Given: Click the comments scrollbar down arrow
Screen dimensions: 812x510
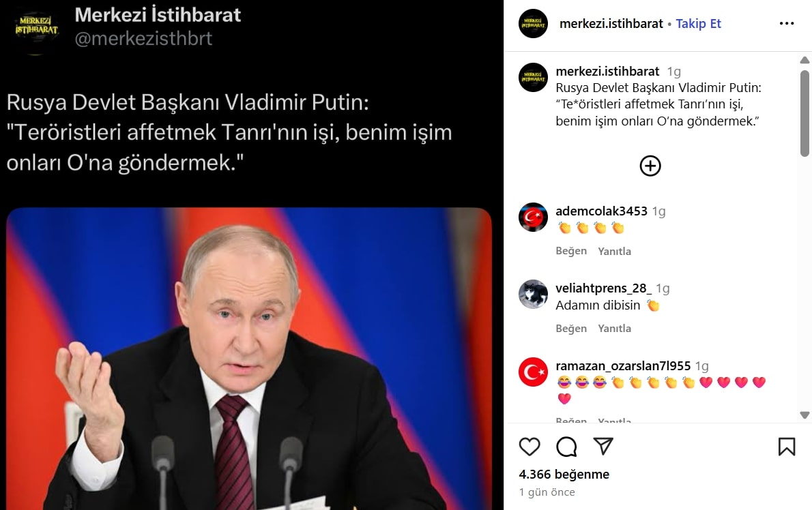Looking at the screenshot, I should click(804, 415).
